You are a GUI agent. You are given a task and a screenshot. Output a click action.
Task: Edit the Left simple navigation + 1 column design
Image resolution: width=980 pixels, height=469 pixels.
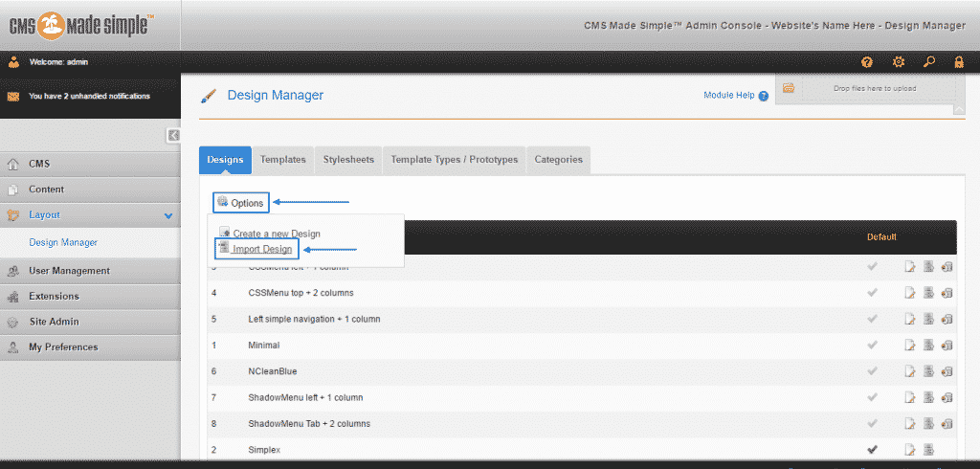tap(910, 319)
